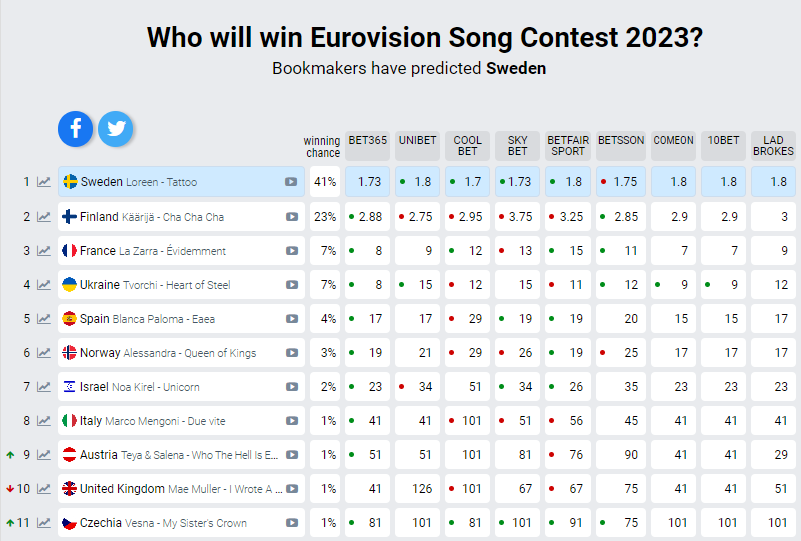
Task: Select the SKY BET column header
Action: [x=517, y=146]
